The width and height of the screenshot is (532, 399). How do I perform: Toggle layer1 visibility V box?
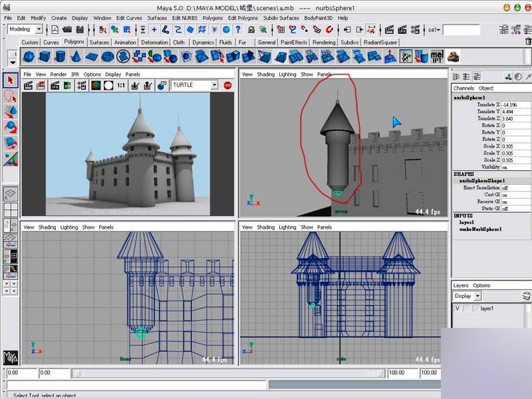(457, 309)
